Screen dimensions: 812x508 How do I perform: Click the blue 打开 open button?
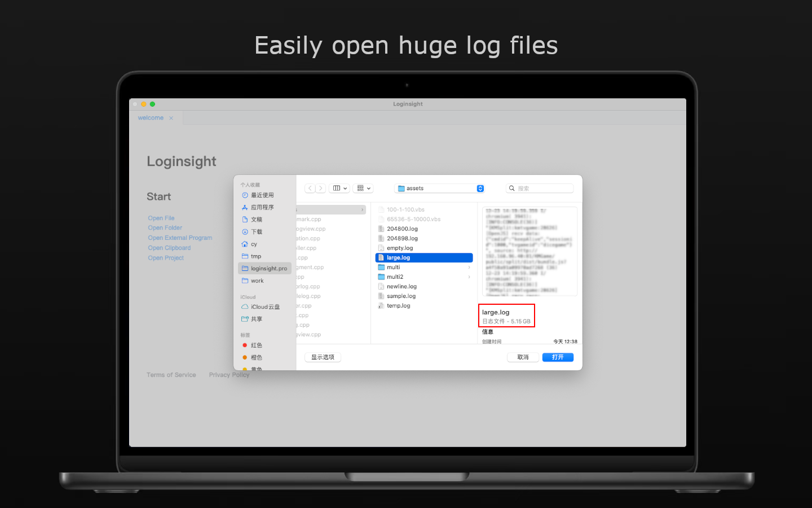tap(558, 357)
